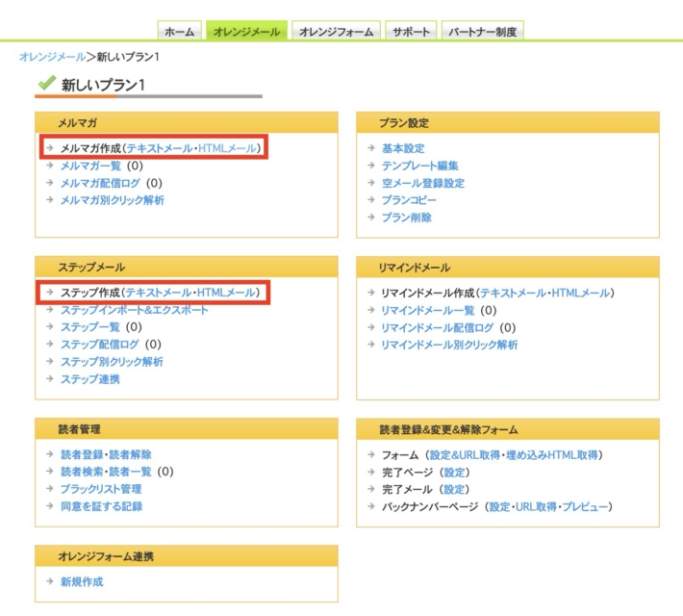
Task: Click the 読者解除 link
Action: [x=130, y=454]
